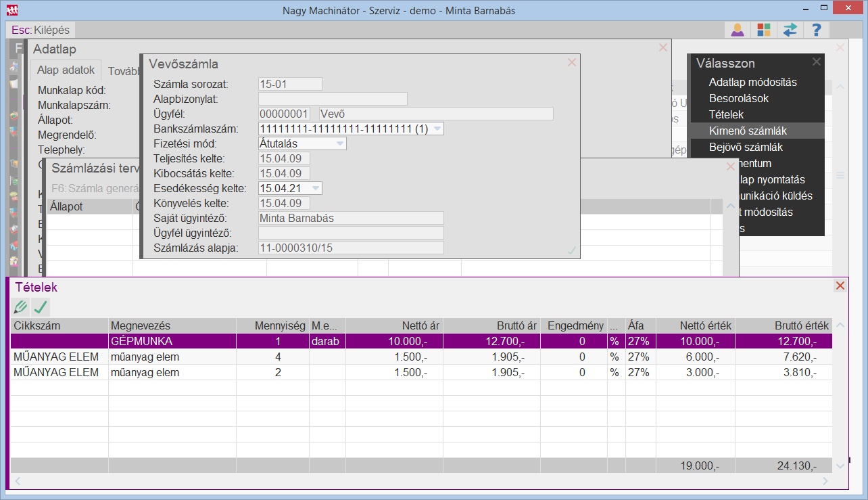
Task: Click the 'darab' unit cell
Action: tap(327, 341)
